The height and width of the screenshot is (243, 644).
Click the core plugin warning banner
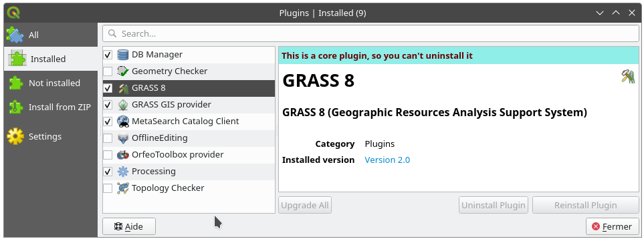459,55
